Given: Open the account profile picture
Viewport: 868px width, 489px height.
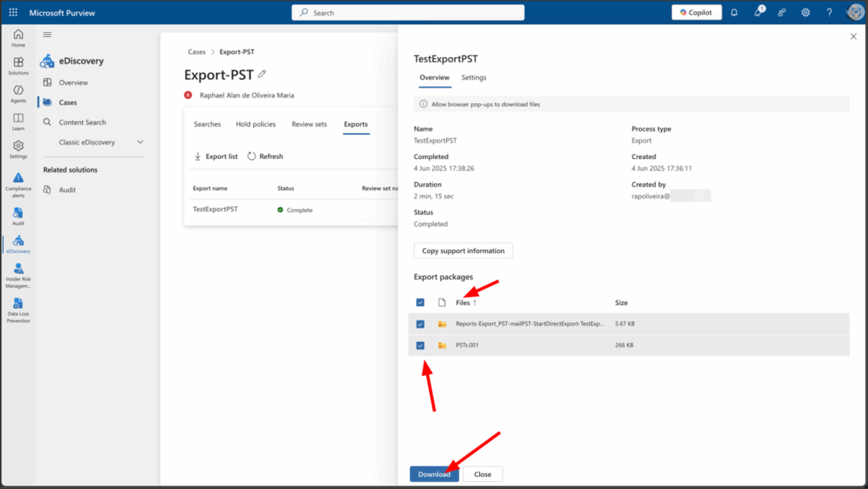Looking at the screenshot, I should pos(855,12).
